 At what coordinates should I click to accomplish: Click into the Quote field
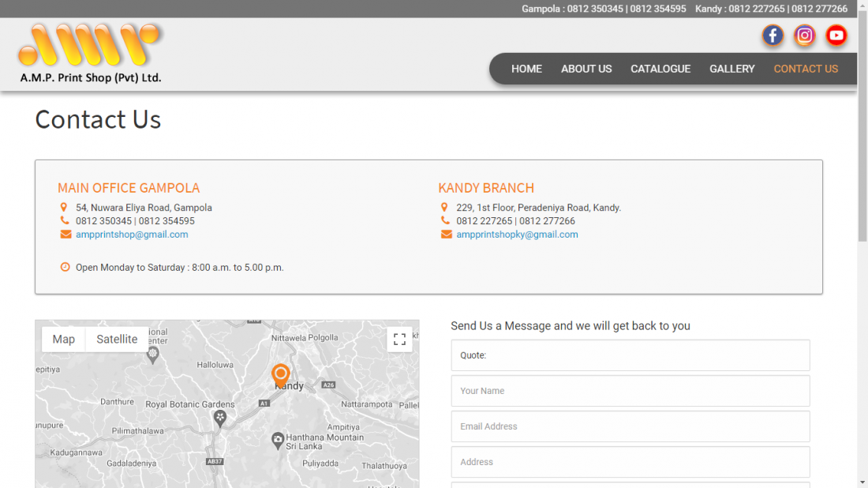point(630,355)
